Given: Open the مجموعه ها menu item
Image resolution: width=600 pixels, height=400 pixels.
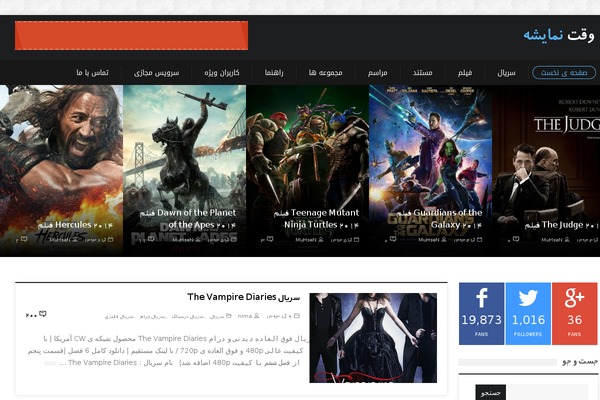Looking at the screenshot, I should [326, 73].
